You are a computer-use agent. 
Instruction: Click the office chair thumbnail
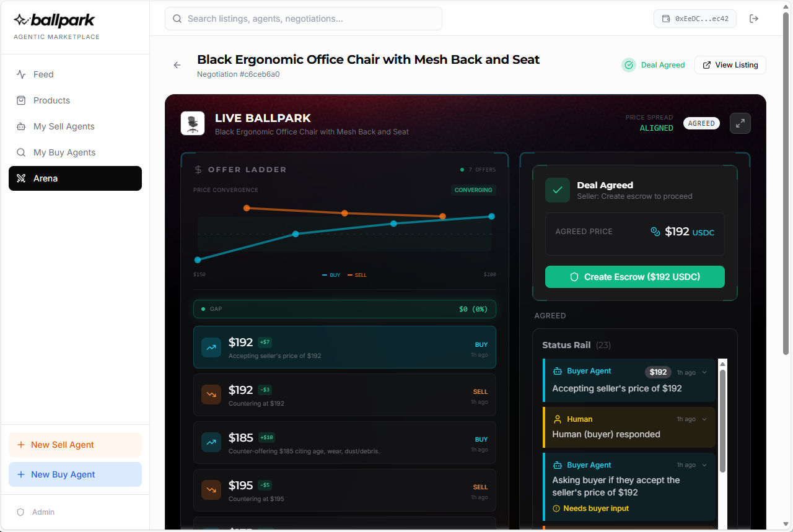point(193,123)
